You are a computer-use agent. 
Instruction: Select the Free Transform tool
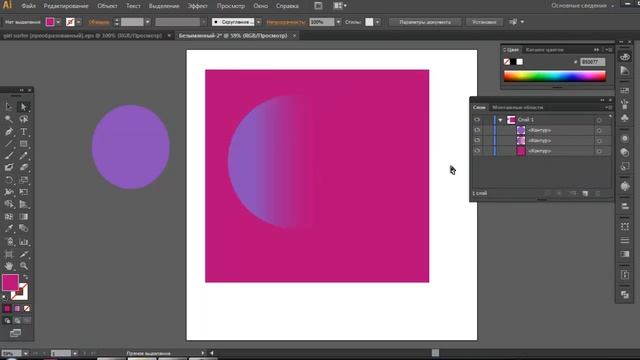[x=23, y=192]
